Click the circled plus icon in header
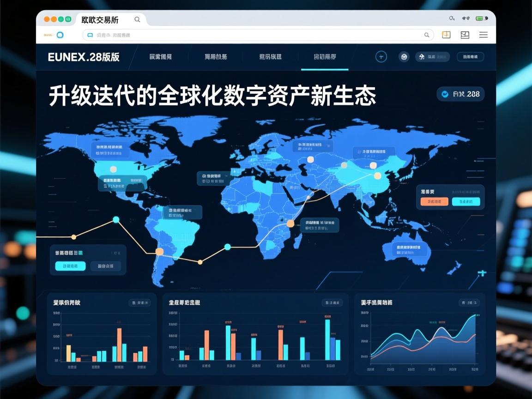This screenshot has height=399, width=532. click(x=381, y=57)
